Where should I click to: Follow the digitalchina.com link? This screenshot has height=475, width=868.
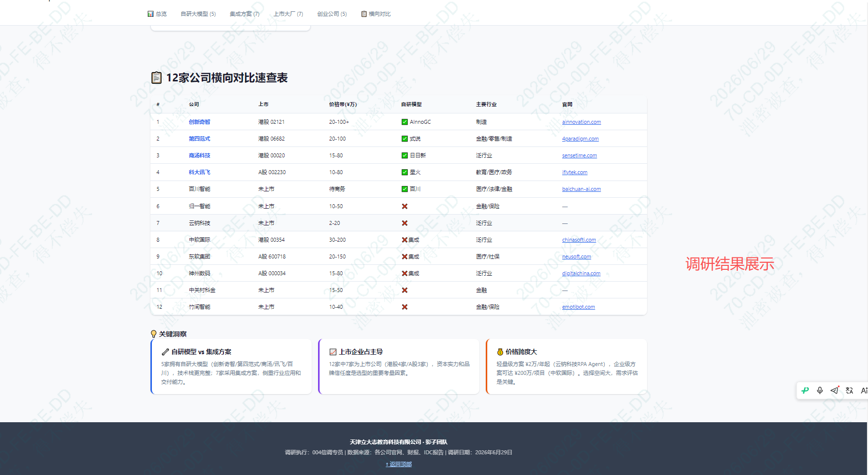click(x=581, y=273)
